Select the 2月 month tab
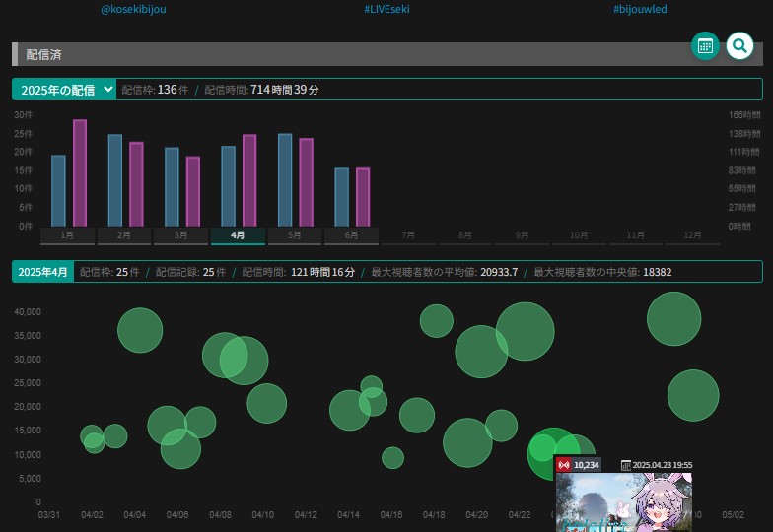 pyautogui.click(x=124, y=235)
